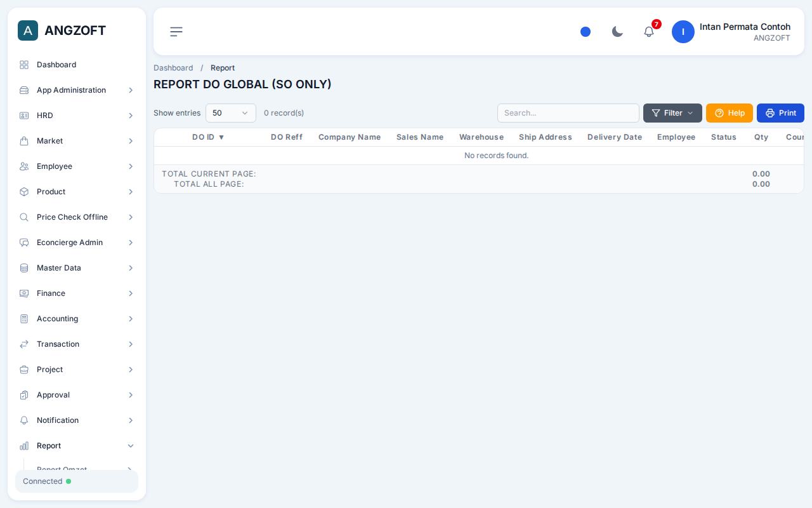Click the Employee people icon
This screenshot has width=812, height=508.
click(24, 166)
